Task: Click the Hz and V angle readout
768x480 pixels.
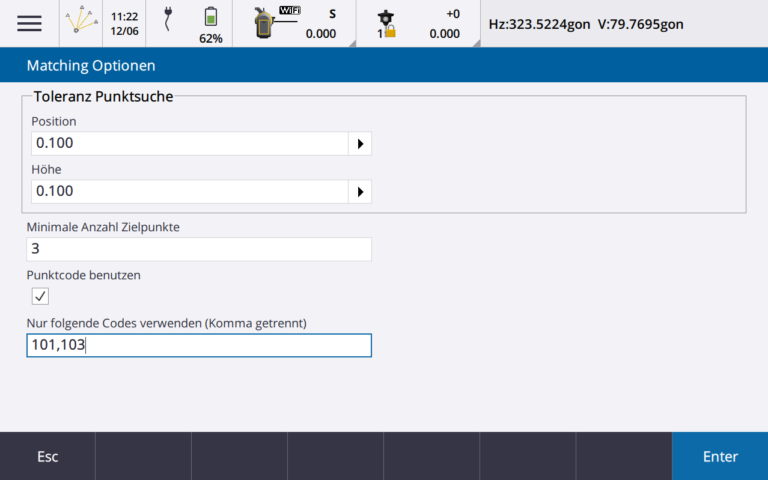Action: tap(585, 24)
